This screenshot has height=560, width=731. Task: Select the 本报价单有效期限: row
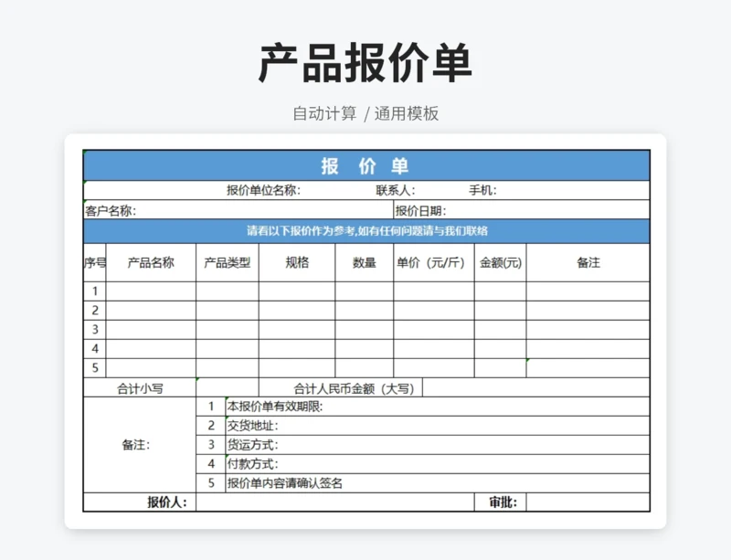[438, 407]
